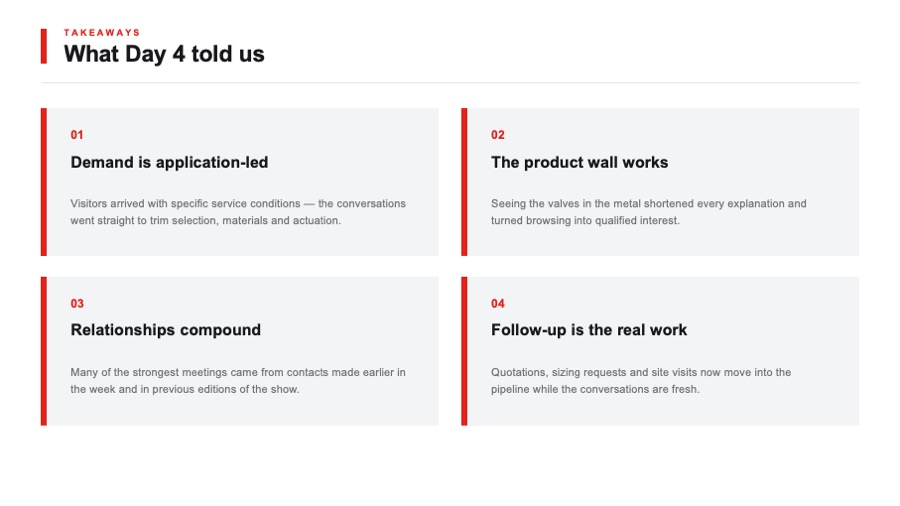The width and height of the screenshot is (900, 506).
Task: Click the text about valves in the metal
Action: pos(649,212)
